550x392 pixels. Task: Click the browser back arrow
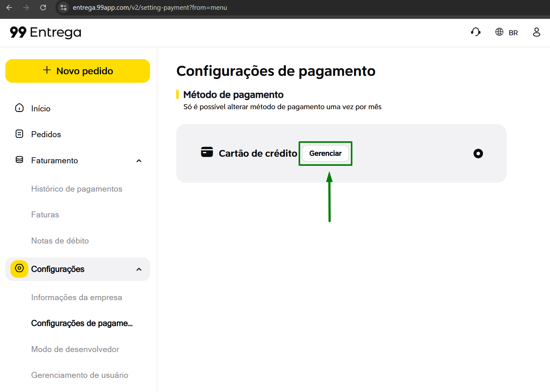[x=9, y=8]
